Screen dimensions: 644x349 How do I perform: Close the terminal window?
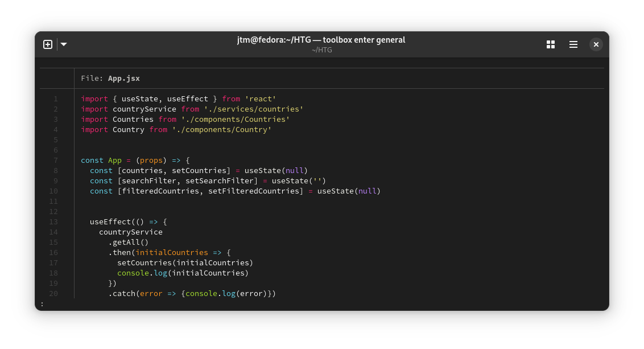click(x=596, y=44)
